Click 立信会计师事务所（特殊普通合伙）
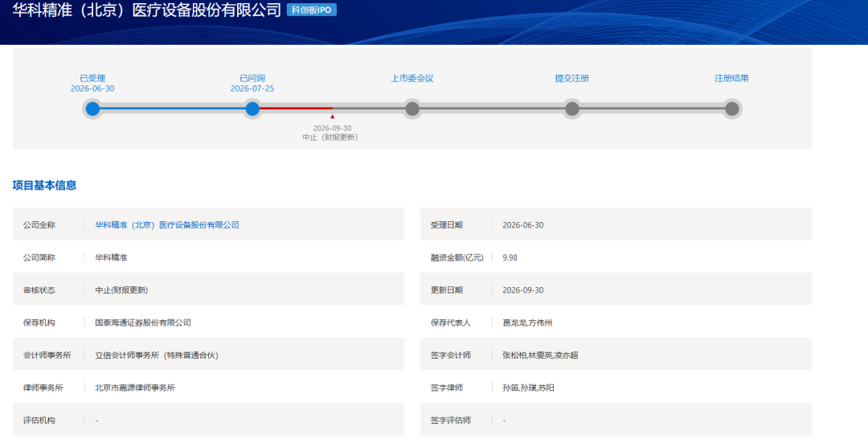 click(157, 356)
